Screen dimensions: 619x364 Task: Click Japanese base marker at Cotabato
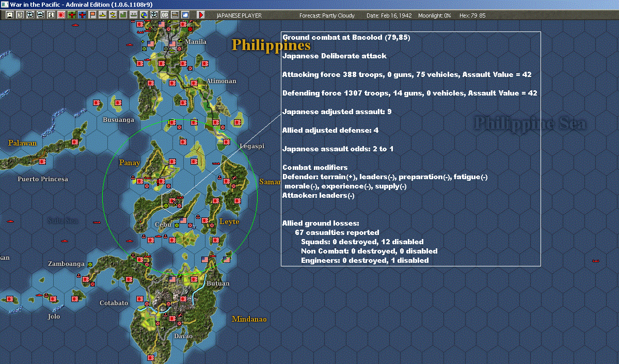pos(140,299)
